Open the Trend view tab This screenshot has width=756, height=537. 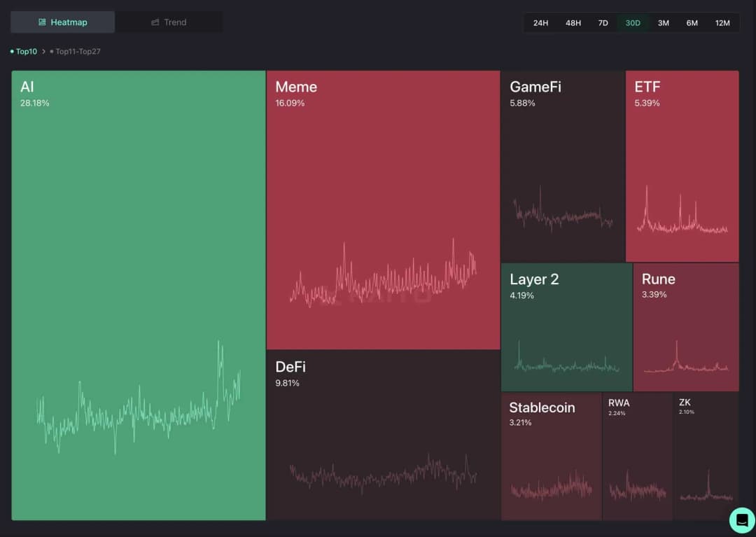(169, 22)
